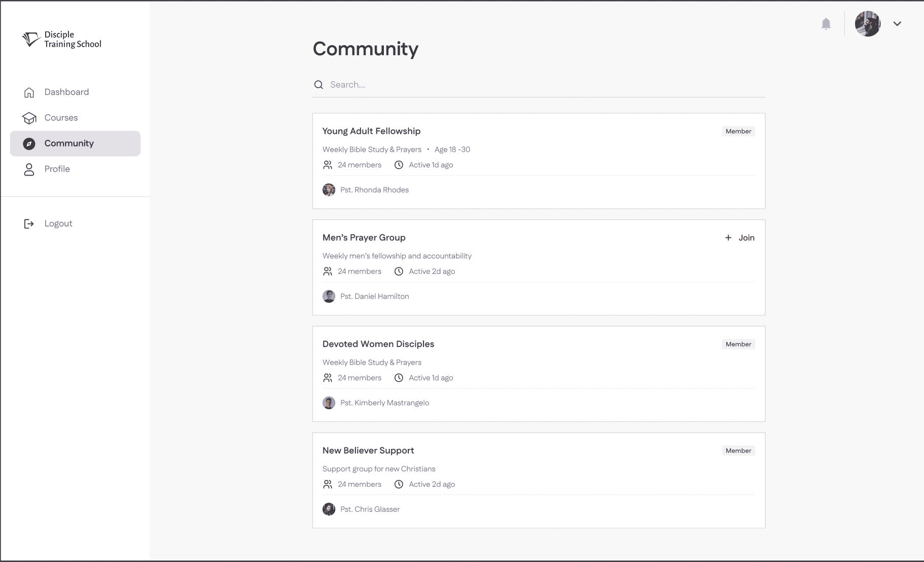Click the Dashboard home icon
924x562 pixels.
point(29,92)
